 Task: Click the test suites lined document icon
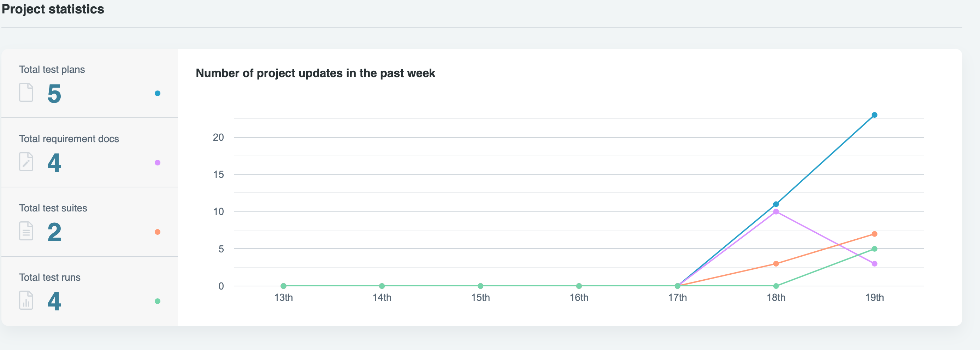click(26, 231)
